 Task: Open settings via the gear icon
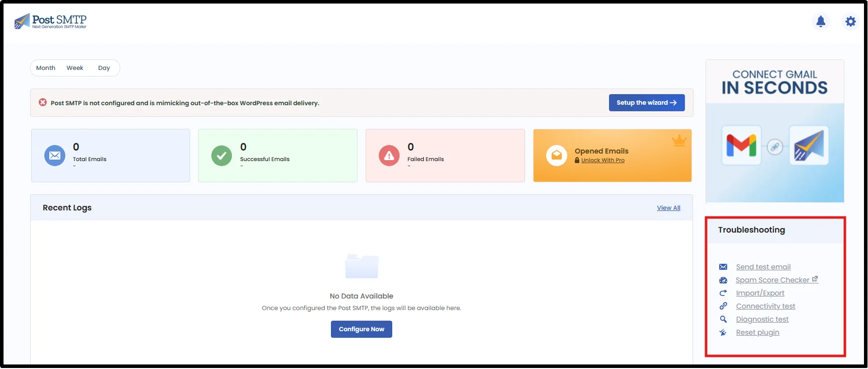pyautogui.click(x=850, y=22)
